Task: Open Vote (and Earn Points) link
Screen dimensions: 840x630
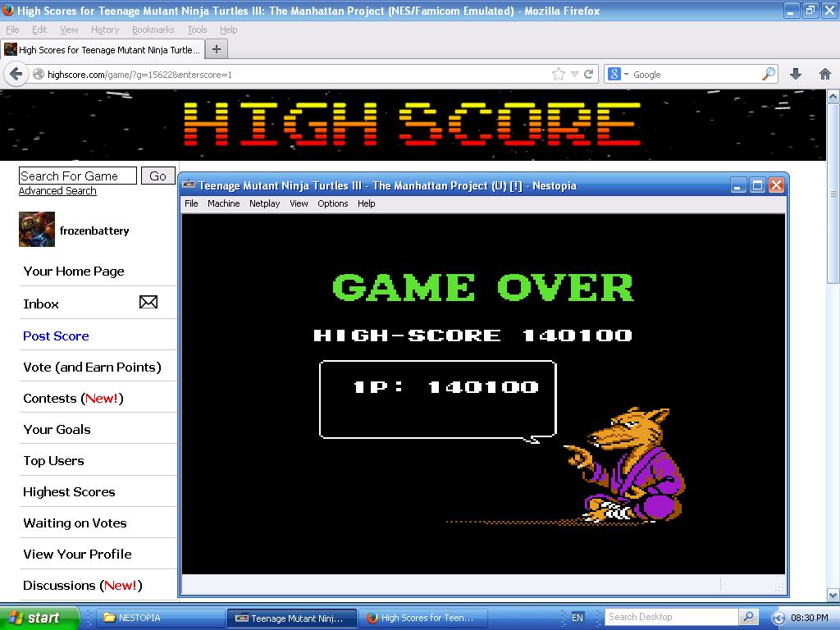Action: coord(92,367)
